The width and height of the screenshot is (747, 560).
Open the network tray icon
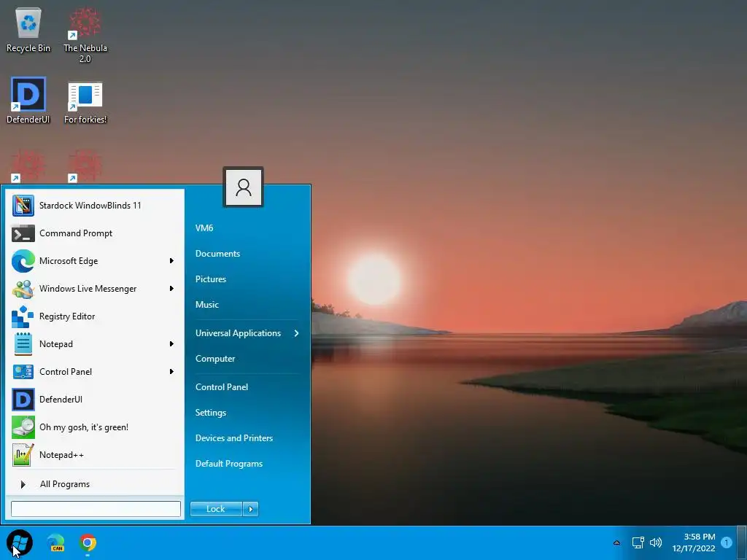pyautogui.click(x=638, y=542)
